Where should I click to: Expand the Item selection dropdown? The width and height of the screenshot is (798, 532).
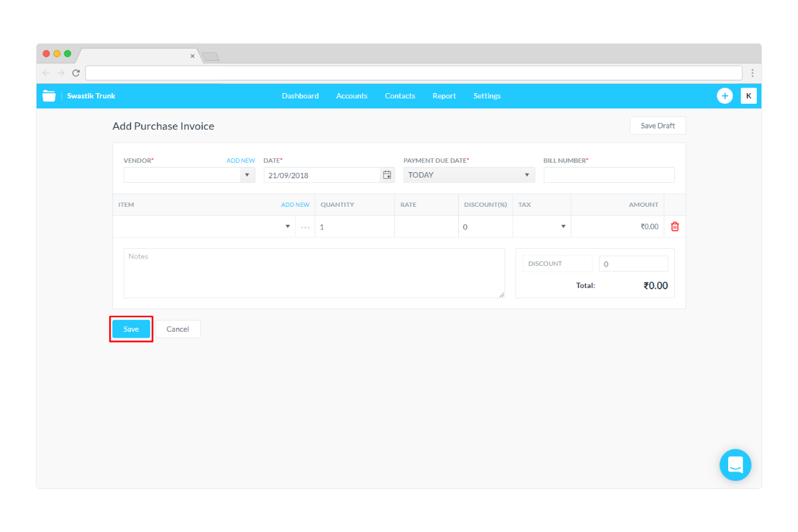pos(288,227)
